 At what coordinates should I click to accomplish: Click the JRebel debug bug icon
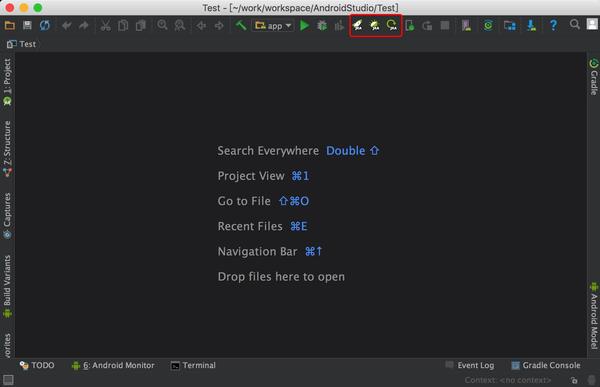(x=375, y=26)
